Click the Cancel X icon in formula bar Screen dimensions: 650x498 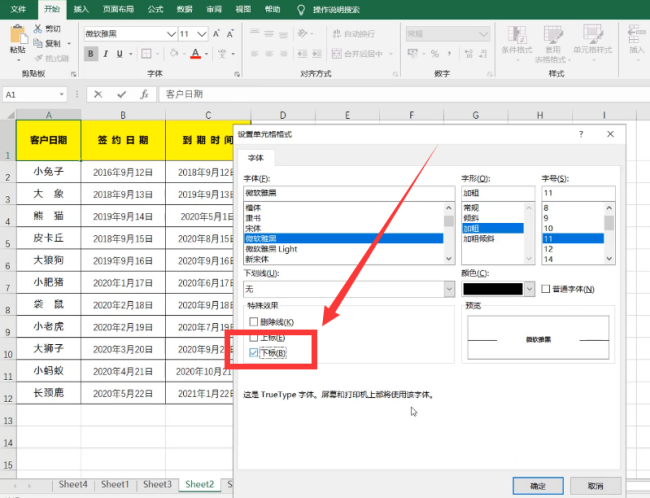pos(98,95)
